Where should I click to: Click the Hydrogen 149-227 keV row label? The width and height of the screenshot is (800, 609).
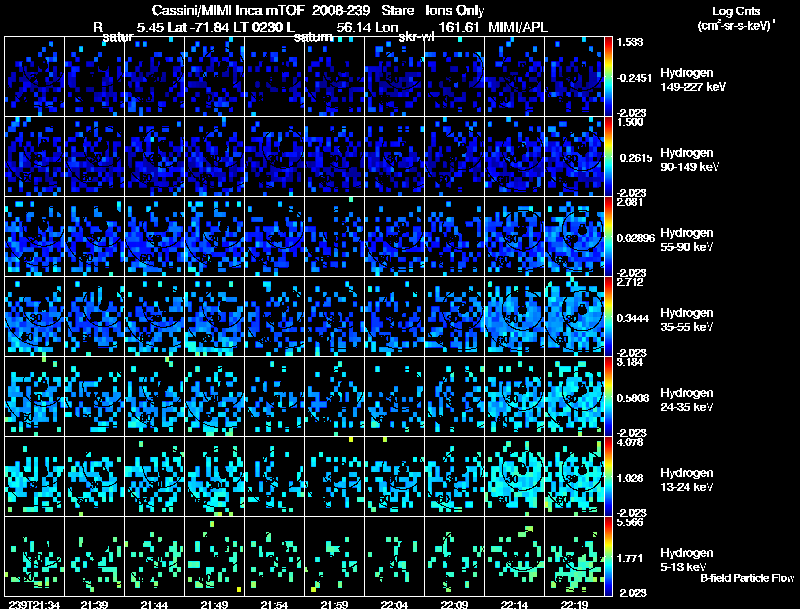point(693,80)
